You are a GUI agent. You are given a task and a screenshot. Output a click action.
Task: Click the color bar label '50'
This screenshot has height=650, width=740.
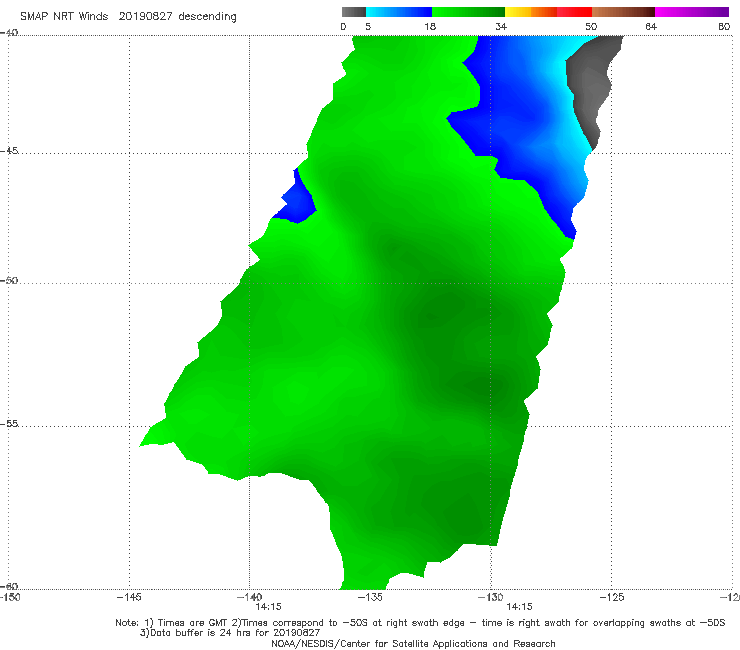(x=591, y=27)
